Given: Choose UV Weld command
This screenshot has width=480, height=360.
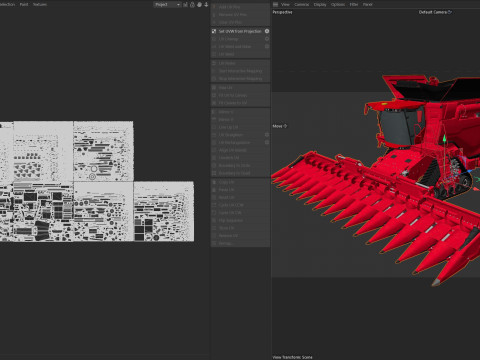Looking at the screenshot, I should [240, 54].
